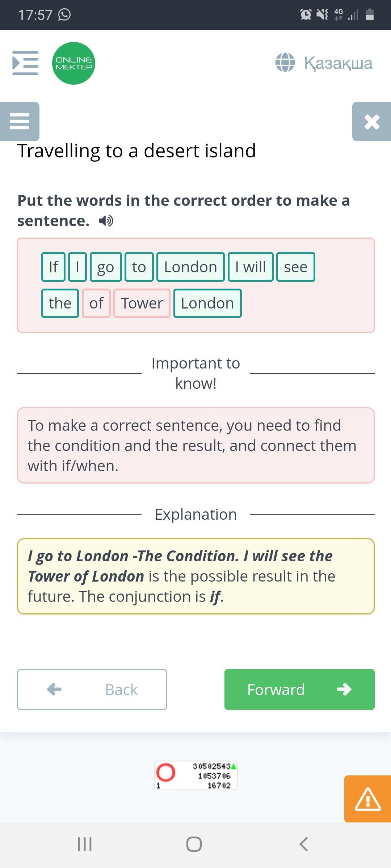This screenshot has height=868, width=391.
Task: Tap the globe language icon
Action: (x=285, y=63)
